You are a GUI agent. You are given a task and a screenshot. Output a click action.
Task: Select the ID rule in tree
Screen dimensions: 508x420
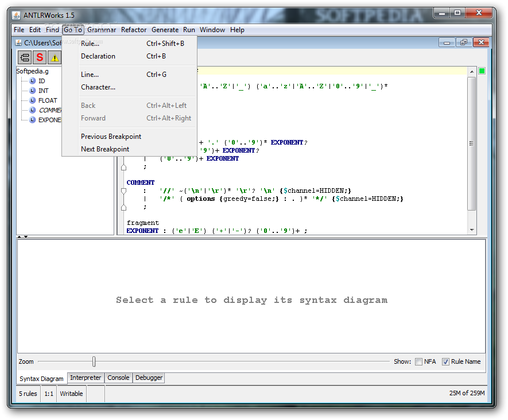42,81
